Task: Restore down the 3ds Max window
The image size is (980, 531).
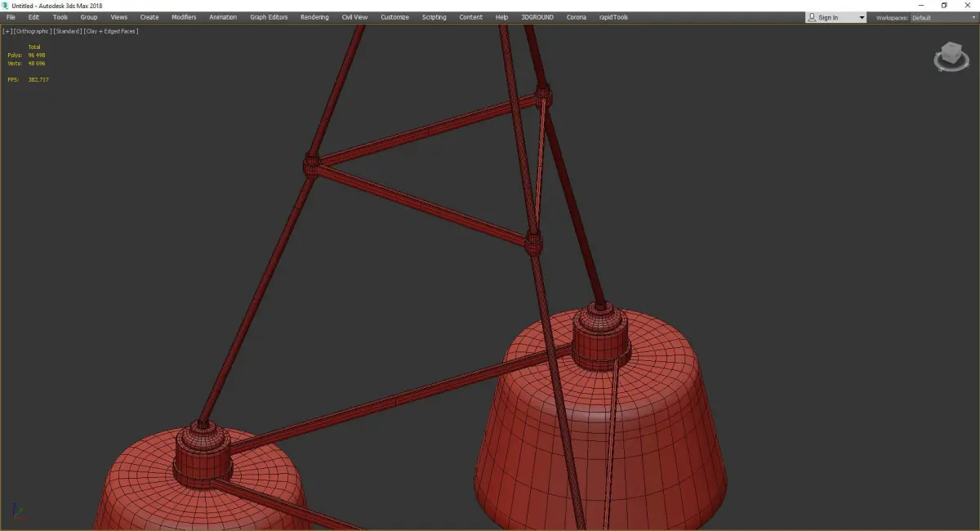Action: [x=944, y=6]
